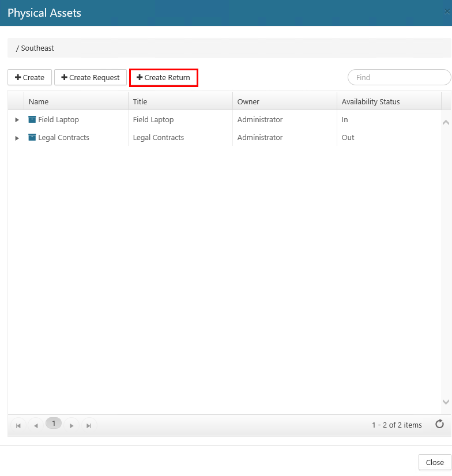Image resolution: width=452 pixels, height=476 pixels.
Task: Click into the Find search field
Action: [399, 77]
